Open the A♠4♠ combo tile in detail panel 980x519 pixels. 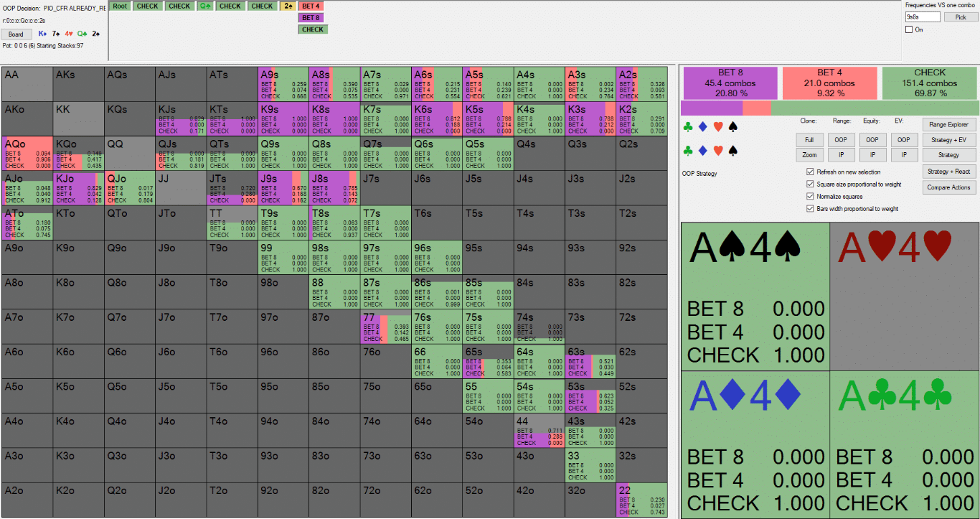coord(755,296)
